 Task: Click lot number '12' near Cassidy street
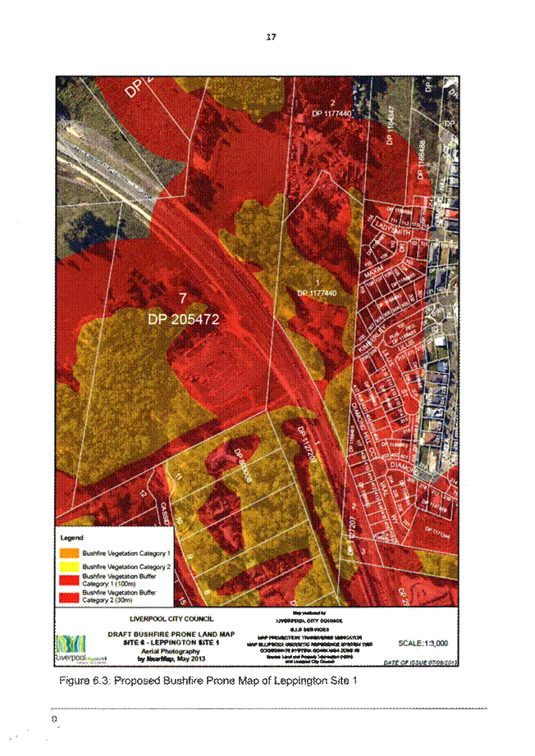click(x=144, y=494)
